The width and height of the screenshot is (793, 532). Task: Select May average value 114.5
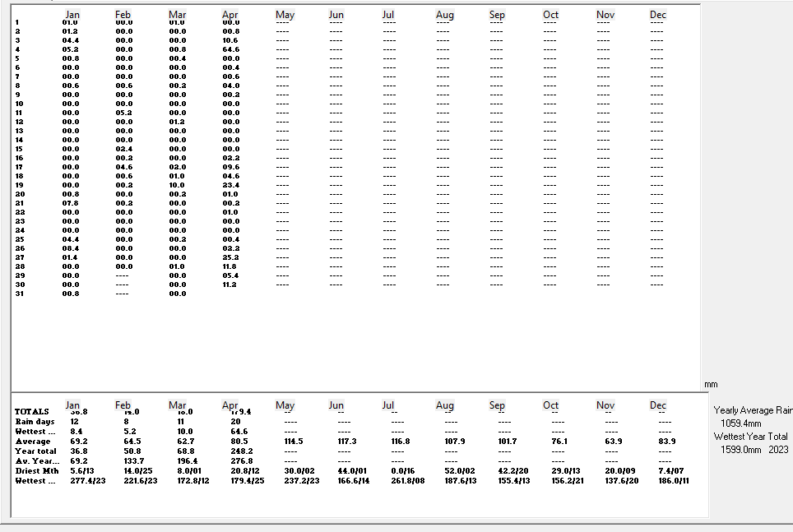[x=294, y=442]
